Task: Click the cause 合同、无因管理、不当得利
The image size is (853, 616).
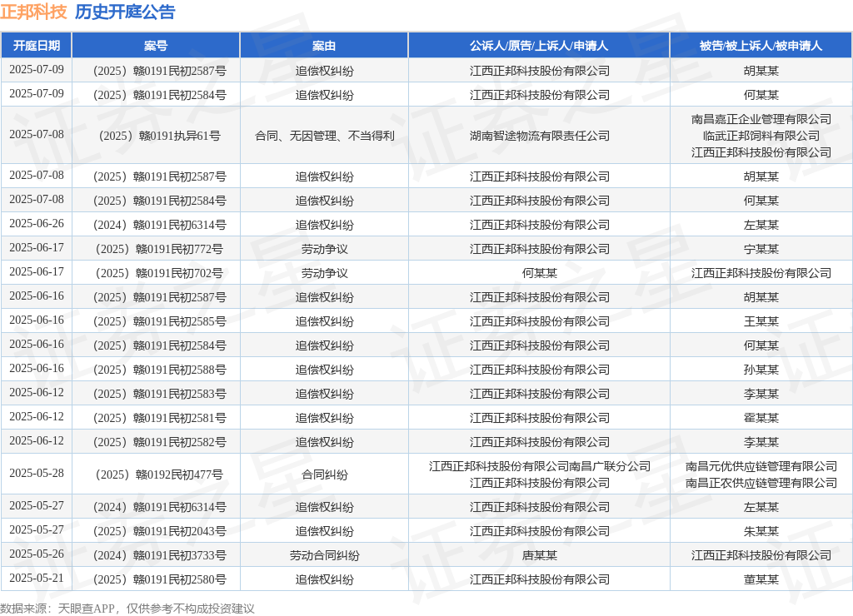Action: coord(325,136)
